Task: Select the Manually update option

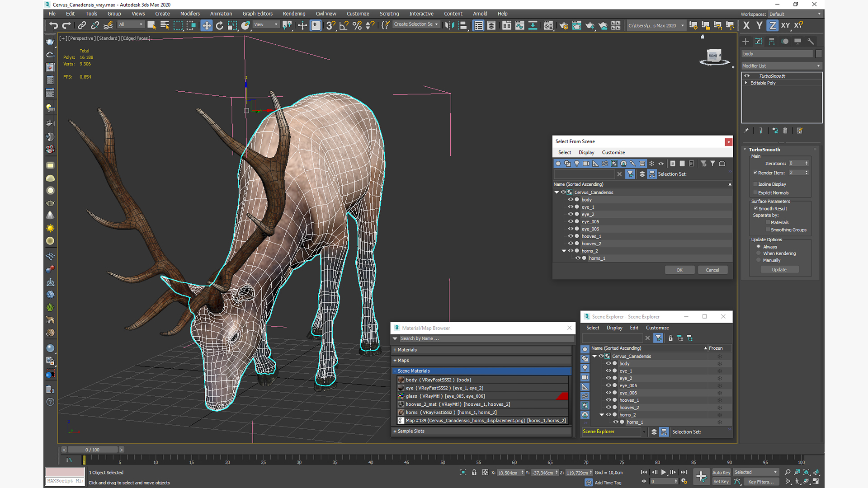Action: [759, 260]
